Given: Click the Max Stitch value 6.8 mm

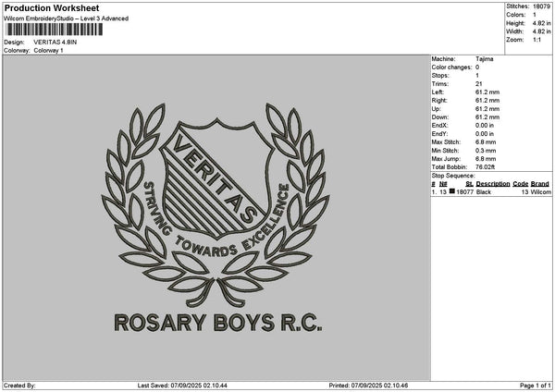Looking at the screenshot, I should pyautogui.click(x=486, y=142).
